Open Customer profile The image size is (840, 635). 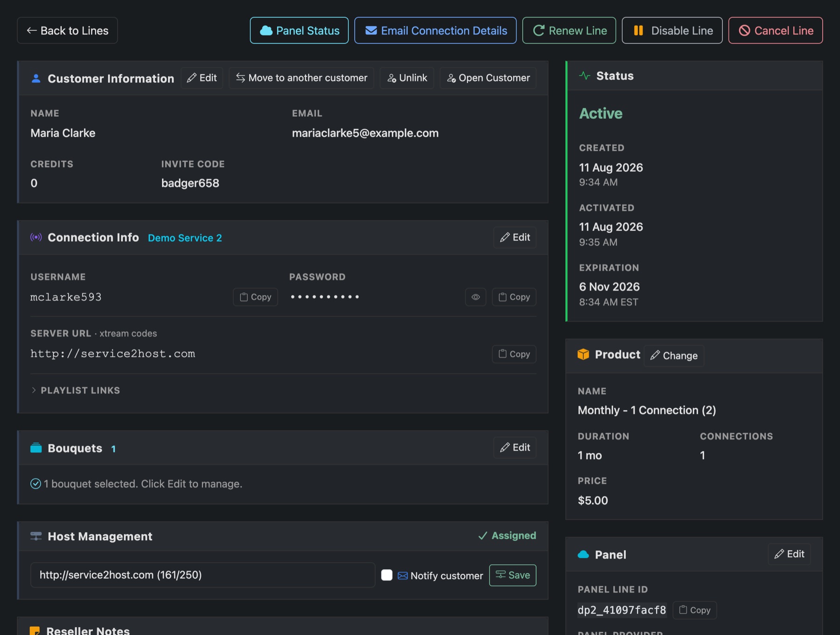[x=488, y=78]
